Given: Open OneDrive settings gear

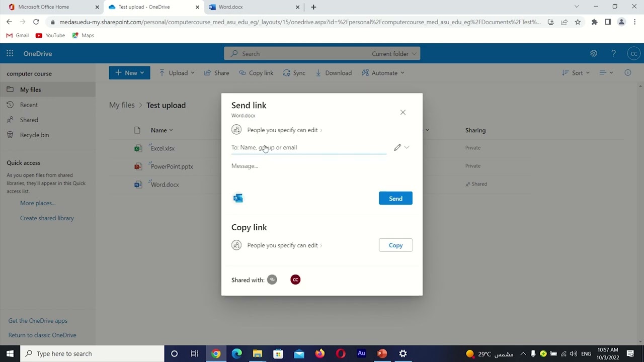Looking at the screenshot, I should (x=594, y=53).
